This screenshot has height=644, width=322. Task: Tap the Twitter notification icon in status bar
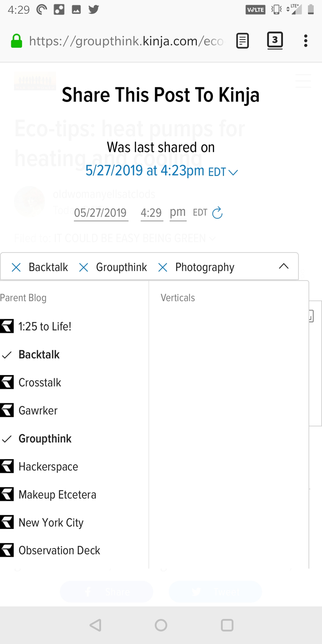tap(94, 9)
